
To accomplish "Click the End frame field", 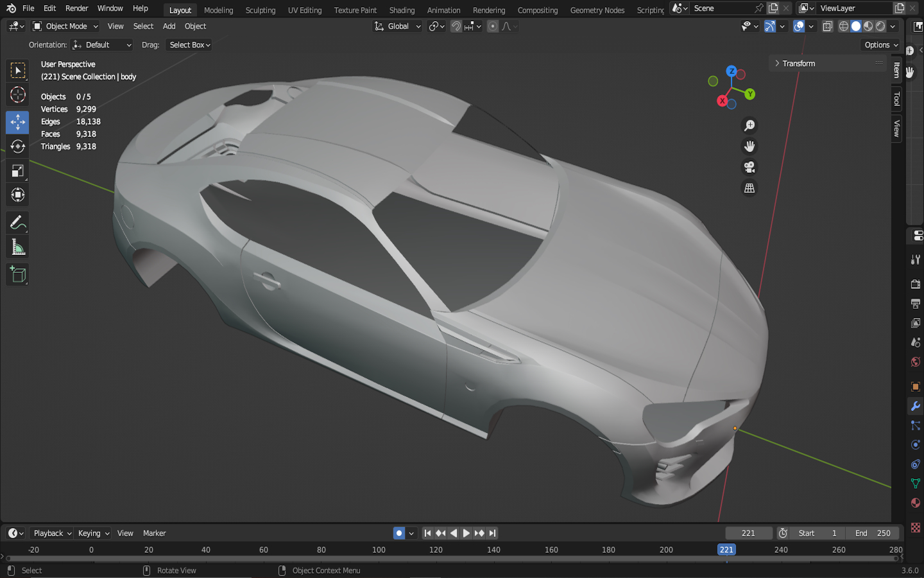I will [x=872, y=533].
